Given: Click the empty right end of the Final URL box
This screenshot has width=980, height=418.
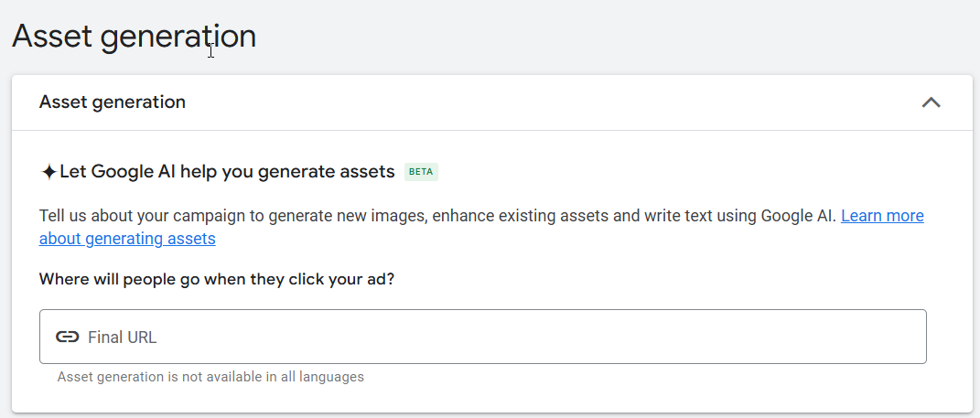Looking at the screenshot, I should pos(869,337).
